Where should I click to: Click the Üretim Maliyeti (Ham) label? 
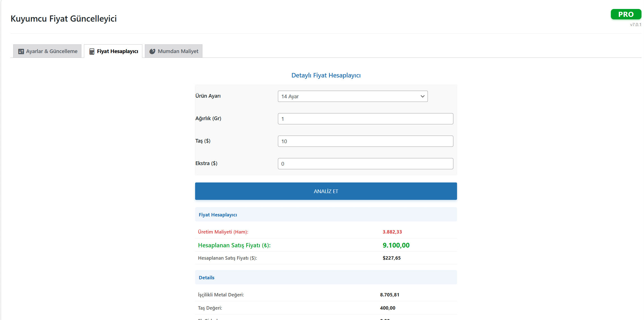pos(223,232)
